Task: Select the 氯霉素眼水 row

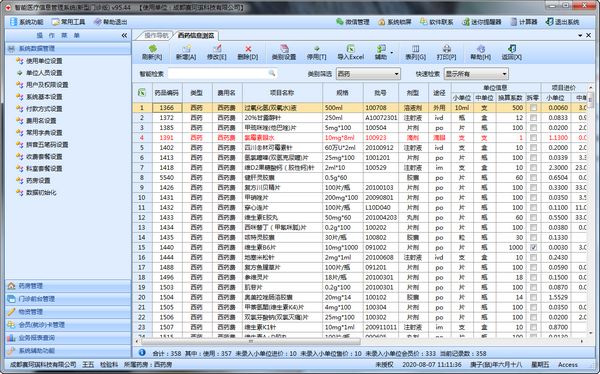Action: pos(360,138)
